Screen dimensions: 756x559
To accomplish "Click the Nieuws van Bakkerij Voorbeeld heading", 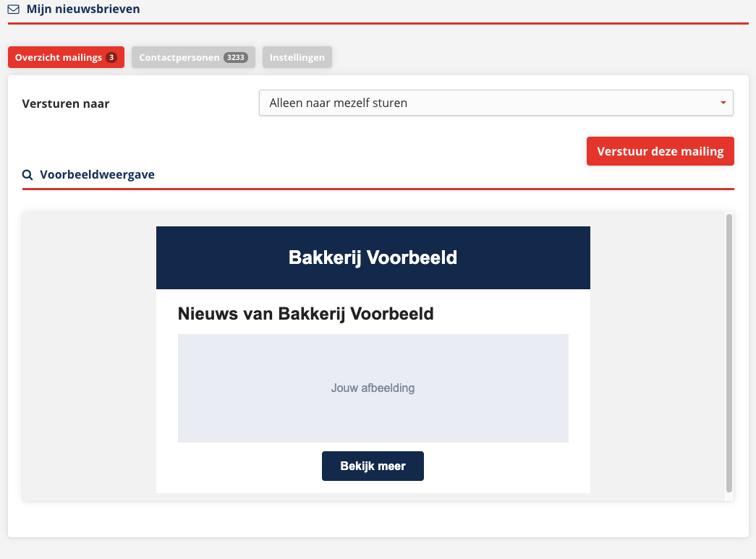I will [x=306, y=314].
